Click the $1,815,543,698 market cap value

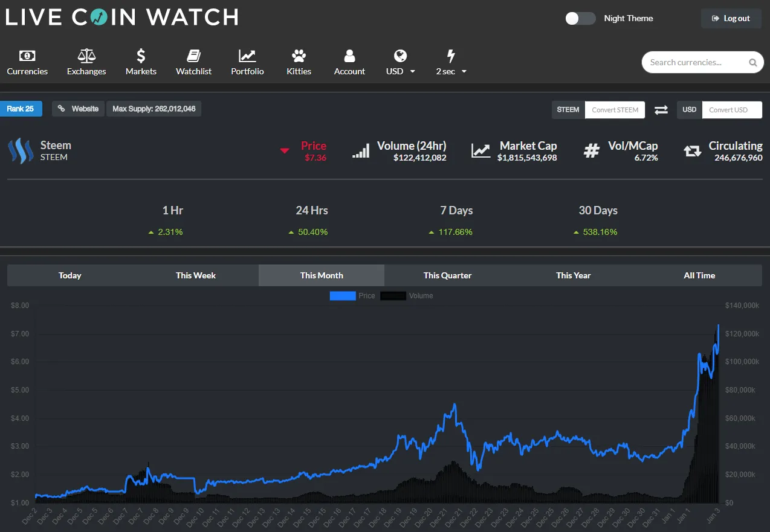pos(527,158)
